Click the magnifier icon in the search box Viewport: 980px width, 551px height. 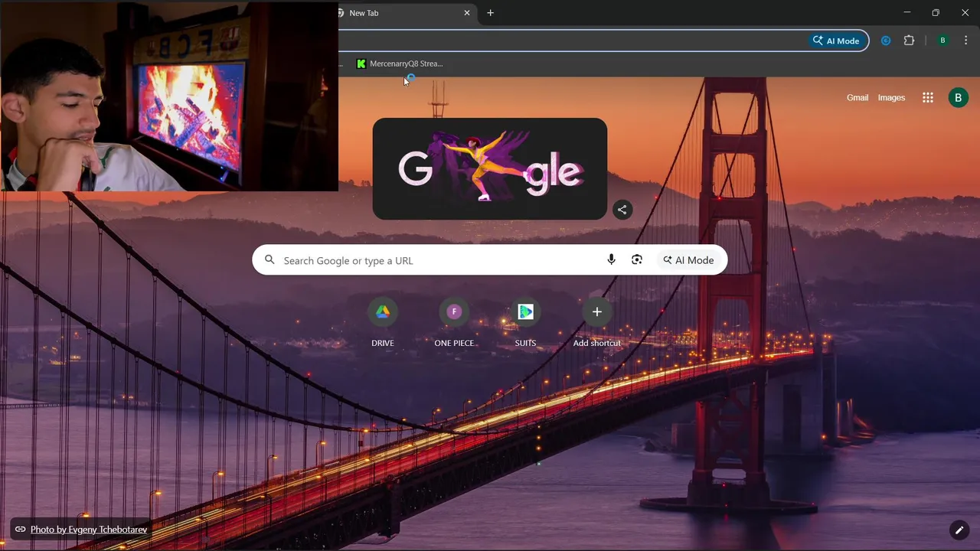[269, 260]
